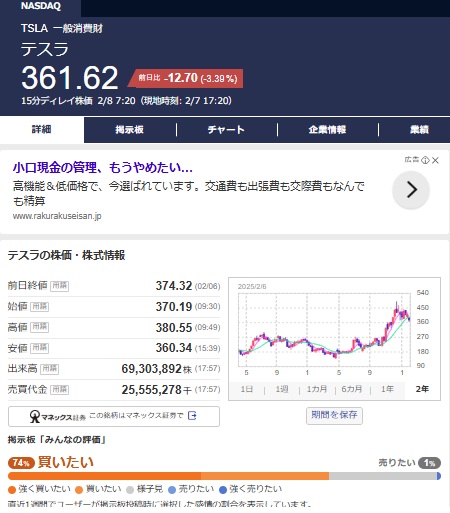The image size is (450, 513).
Task: Select the 6カ月 chart period
Action: [x=352, y=389]
